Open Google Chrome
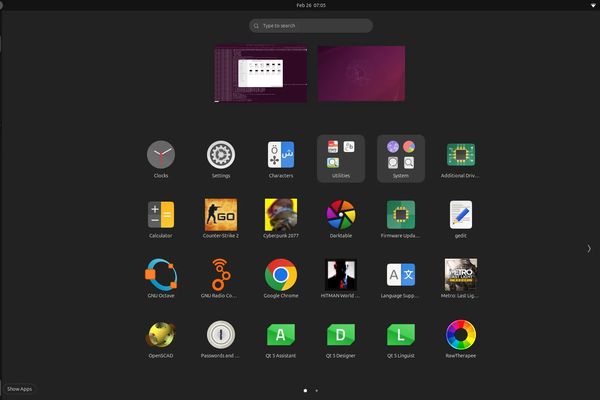 tap(281, 275)
